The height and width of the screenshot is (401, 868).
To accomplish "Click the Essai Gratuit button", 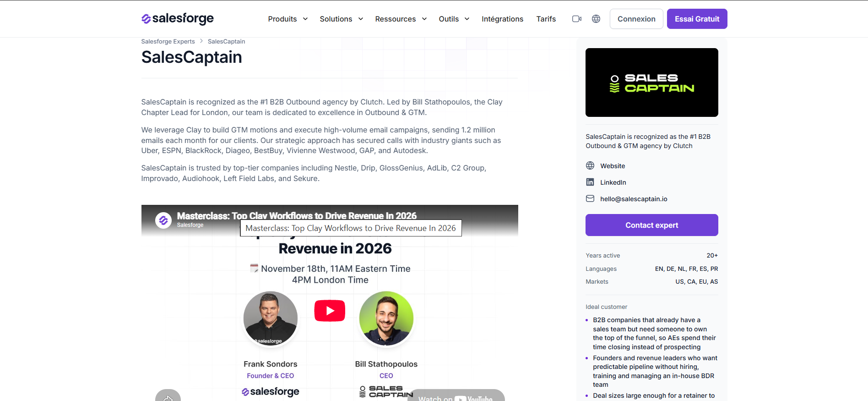I will (x=697, y=19).
